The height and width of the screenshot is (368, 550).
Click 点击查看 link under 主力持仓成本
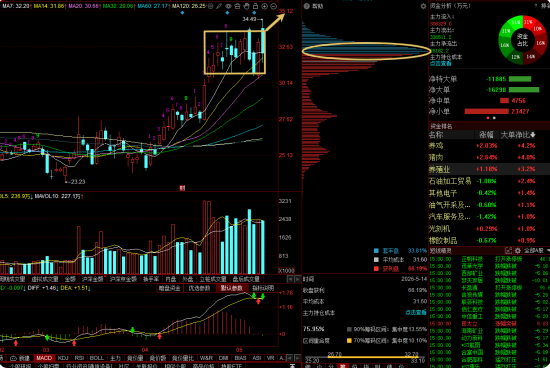pyautogui.click(x=441, y=63)
